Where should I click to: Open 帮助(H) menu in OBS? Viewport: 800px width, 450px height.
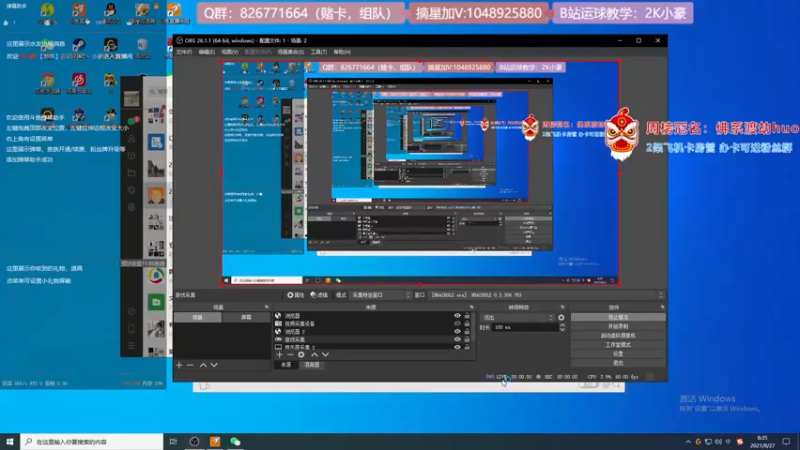click(x=342, y=52)
